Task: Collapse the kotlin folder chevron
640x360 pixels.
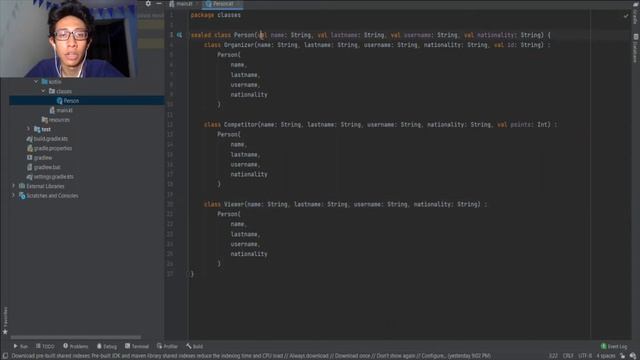Action: click(x=36, y=82)
